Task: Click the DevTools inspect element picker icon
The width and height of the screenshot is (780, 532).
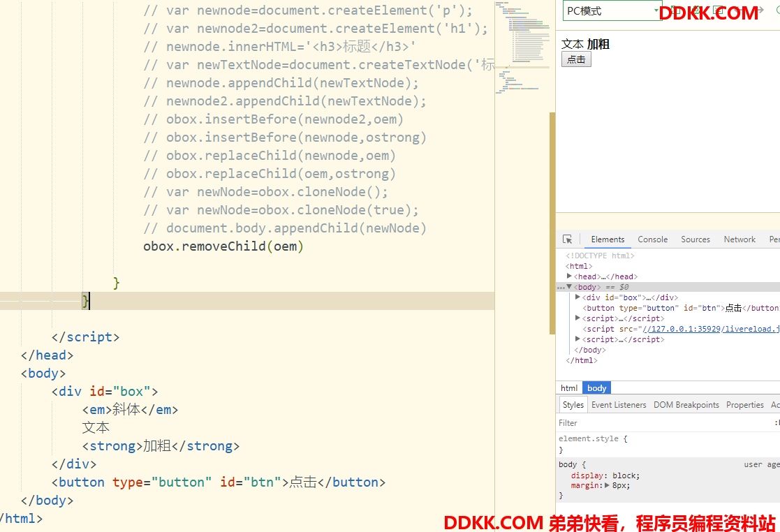Action: click(567, 239)
